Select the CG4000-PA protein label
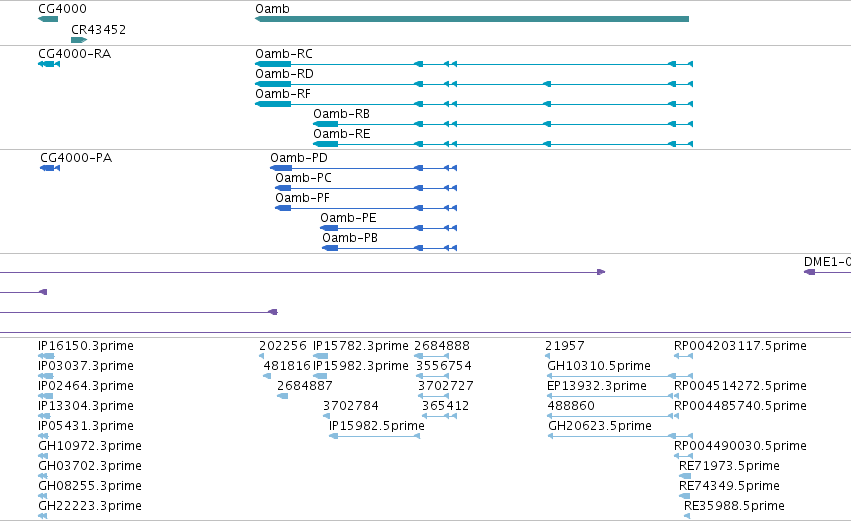The height and width of the screenshot is (521, 851). 76,158
